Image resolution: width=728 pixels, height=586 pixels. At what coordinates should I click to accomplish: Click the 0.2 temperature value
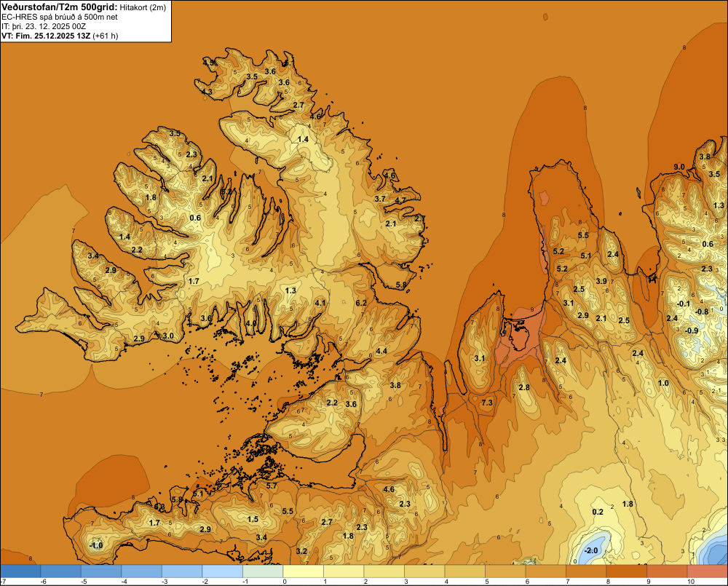click(598, 512)
